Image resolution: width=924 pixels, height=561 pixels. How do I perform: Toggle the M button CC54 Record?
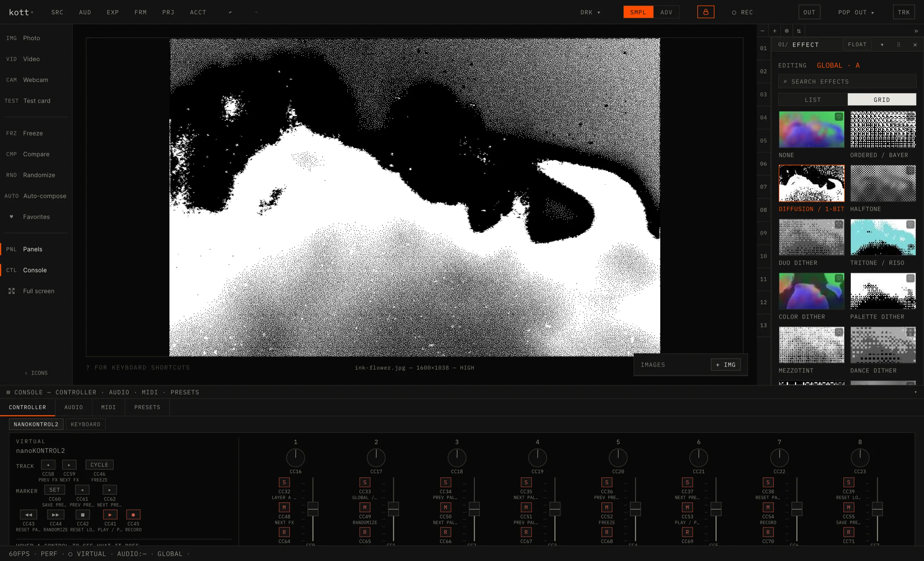(x=768, y=507)
